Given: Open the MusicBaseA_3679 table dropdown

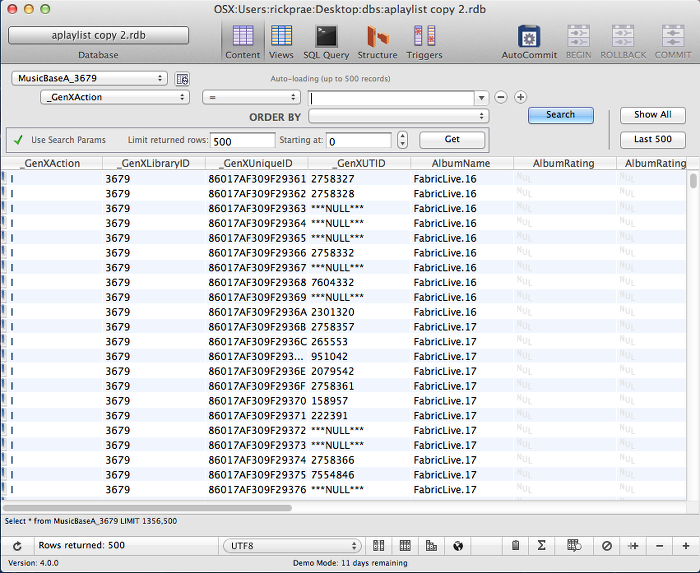Looking at the screenshot, I should [x=89, y=78].
